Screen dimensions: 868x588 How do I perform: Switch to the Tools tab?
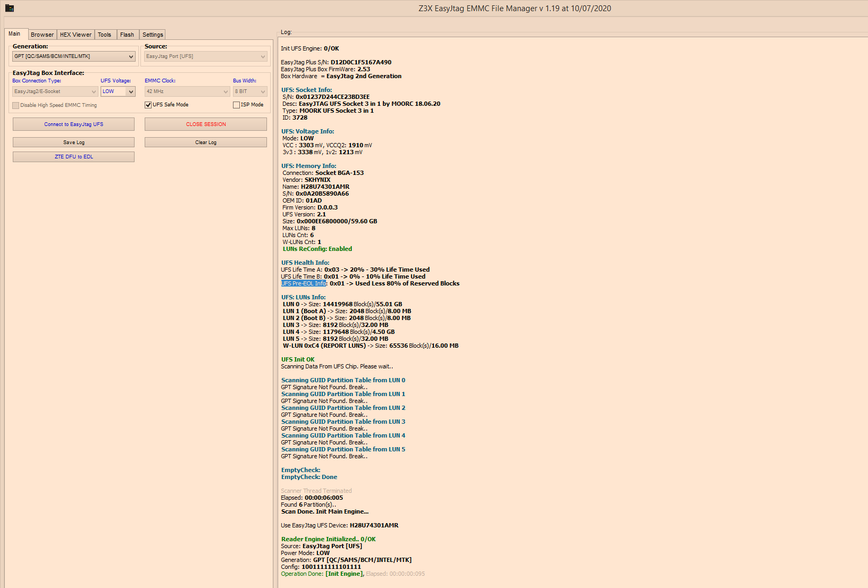point(104,35)
